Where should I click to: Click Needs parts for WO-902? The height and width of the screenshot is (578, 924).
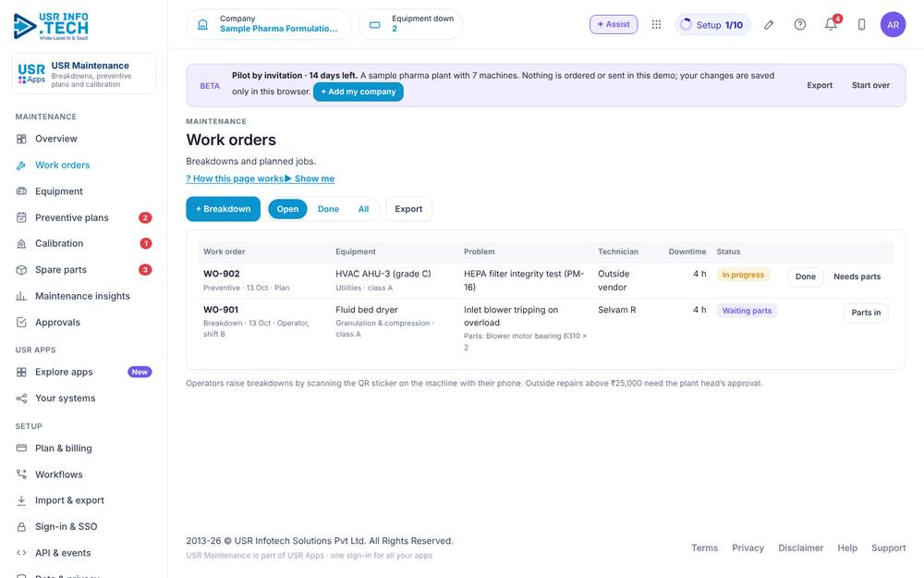click(857, 277)
